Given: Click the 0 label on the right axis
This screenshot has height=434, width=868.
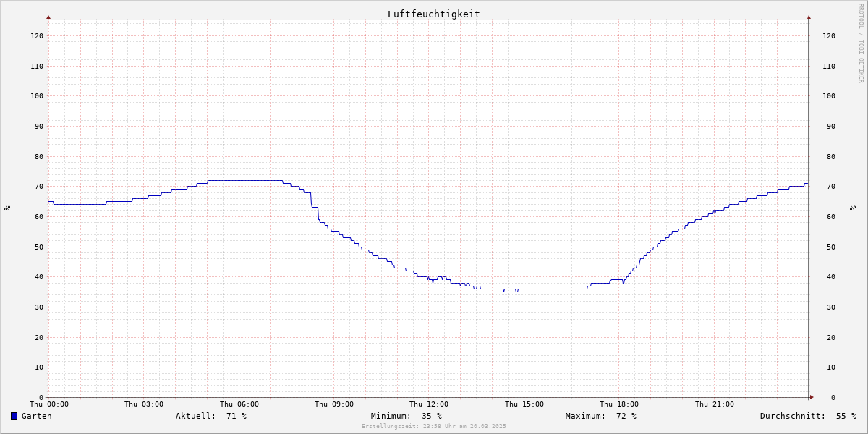Looking at the screenshot, I should (x=833, y=397).
